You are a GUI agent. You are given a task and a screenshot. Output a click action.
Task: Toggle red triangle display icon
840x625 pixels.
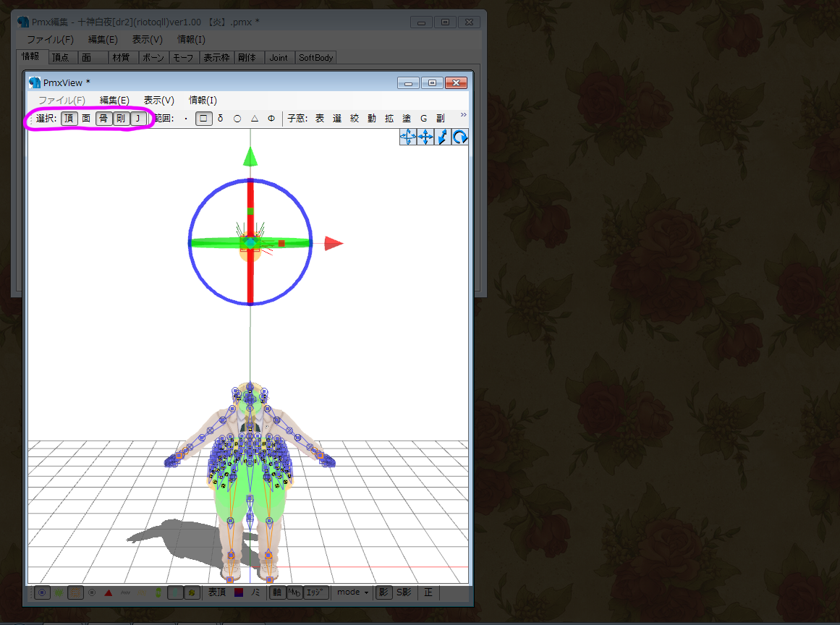[109, 593]
